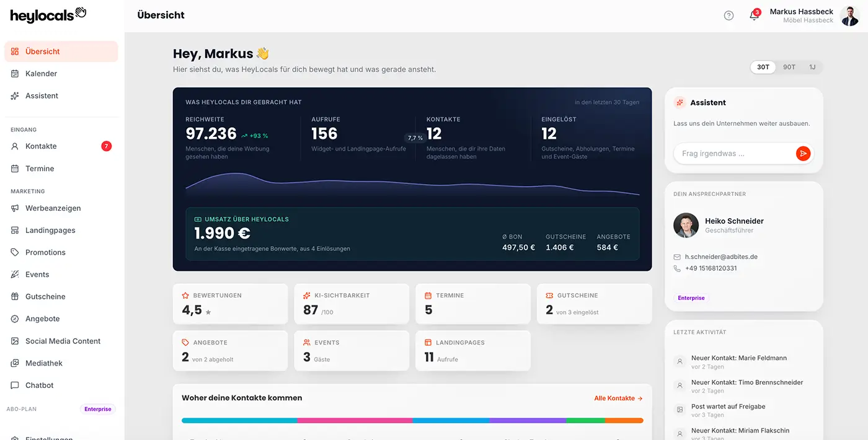Open help via the question mark icon
The image size is (868, 440).
point(729,15)
